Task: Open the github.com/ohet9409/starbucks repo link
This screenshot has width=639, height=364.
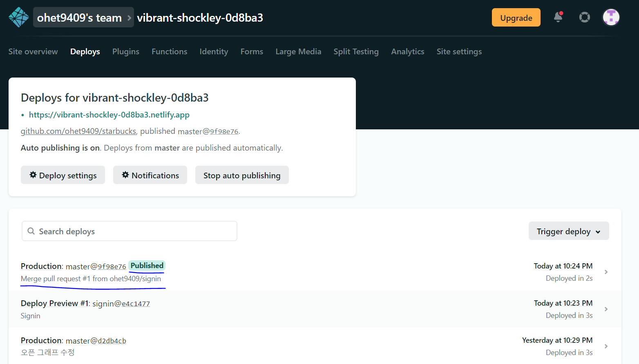Action: click(78, 131)
